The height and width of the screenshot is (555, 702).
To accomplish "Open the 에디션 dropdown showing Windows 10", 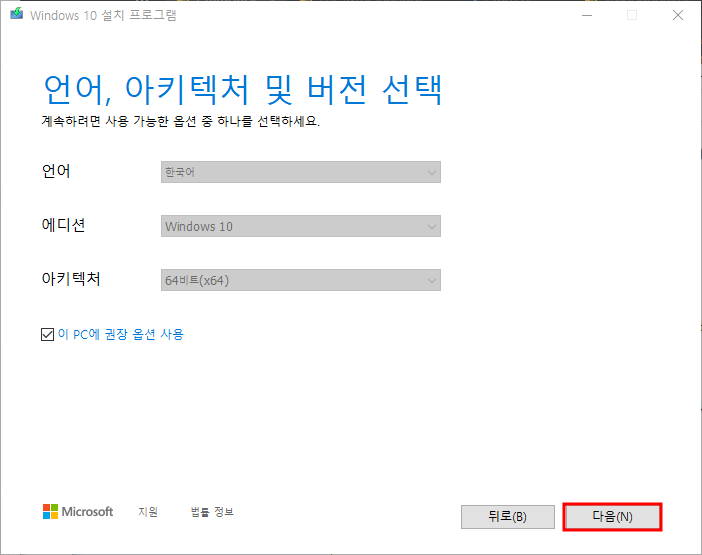I will tap(301, 226).
